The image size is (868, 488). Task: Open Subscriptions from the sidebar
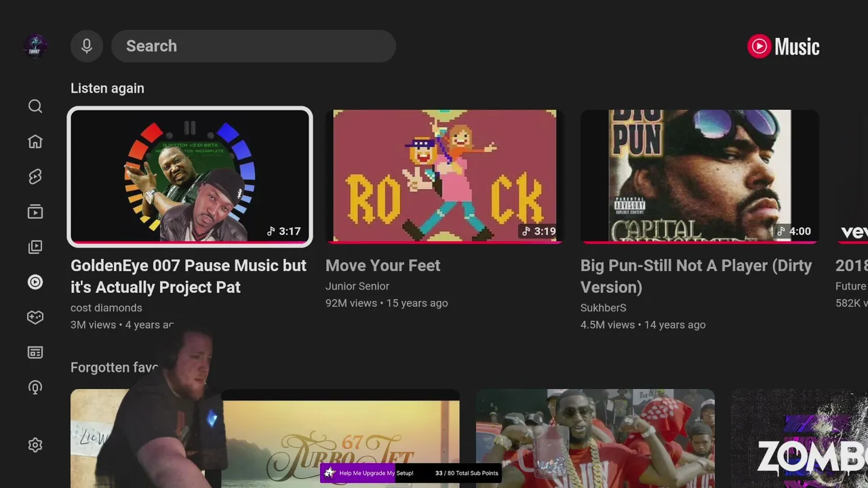click(x=35, y=212)
